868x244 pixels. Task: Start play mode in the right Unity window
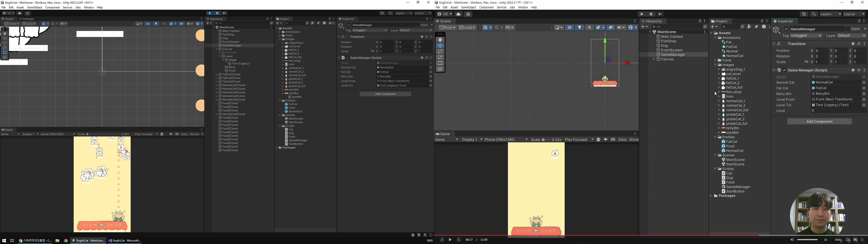(642, 14)
